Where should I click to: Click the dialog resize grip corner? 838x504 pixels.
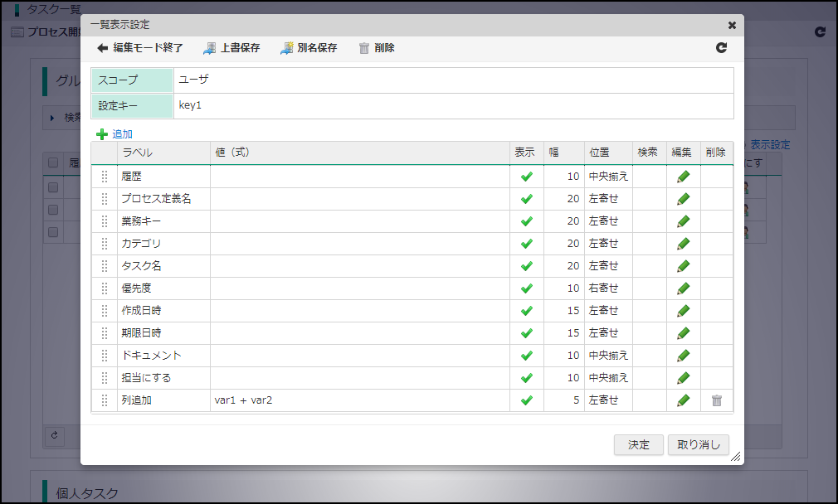(x=735, y=456)
